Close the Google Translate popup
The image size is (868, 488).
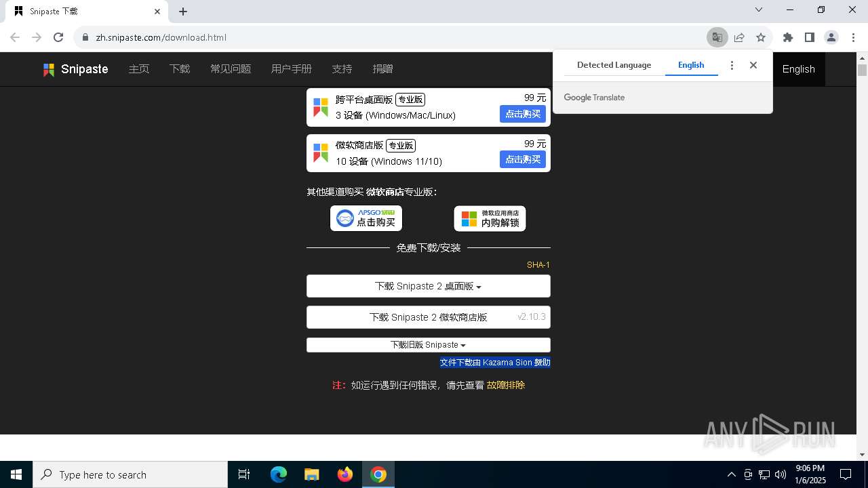[x=753, y=65]
